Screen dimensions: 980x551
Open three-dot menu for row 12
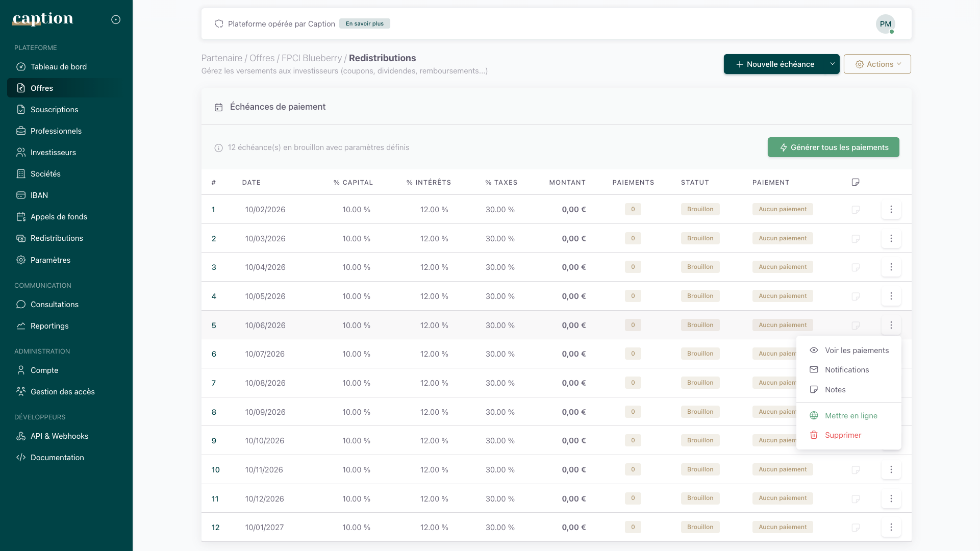(x=891, y=527)
